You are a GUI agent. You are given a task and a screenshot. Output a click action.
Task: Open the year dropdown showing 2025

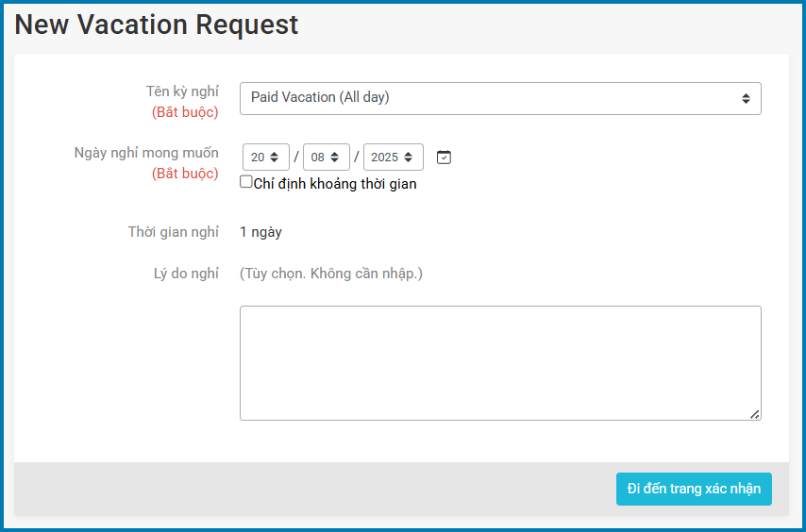[393, 158]
